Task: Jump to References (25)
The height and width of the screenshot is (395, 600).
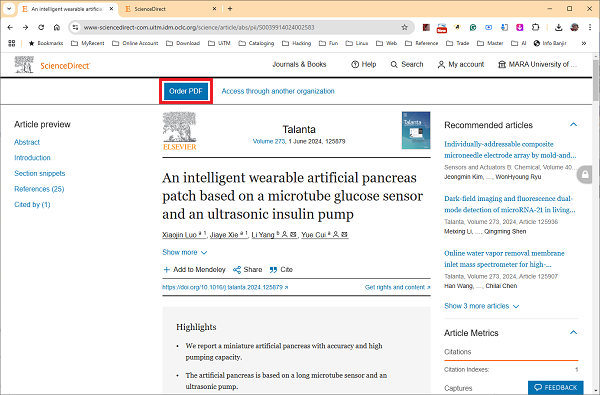Action: pyautogui.click(x=39, y=189)
